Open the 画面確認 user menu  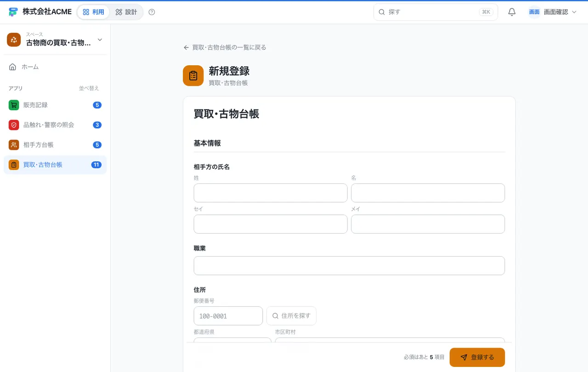[x=553, y=12]
